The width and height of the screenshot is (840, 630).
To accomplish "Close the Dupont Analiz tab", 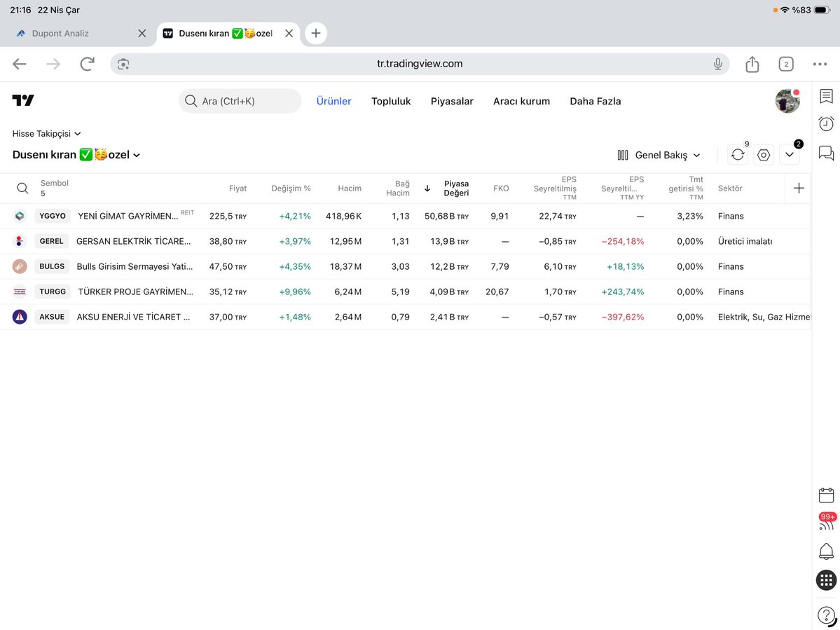I will (142, 33).
